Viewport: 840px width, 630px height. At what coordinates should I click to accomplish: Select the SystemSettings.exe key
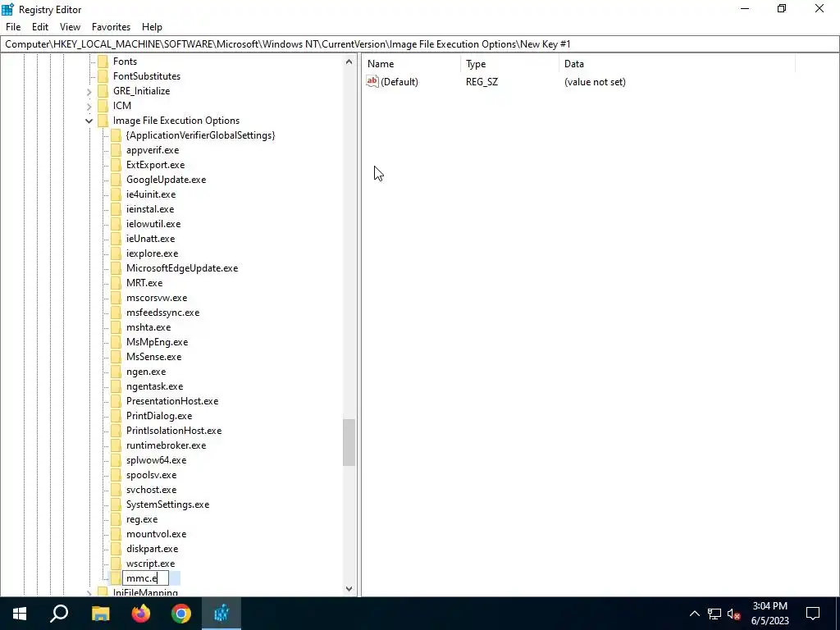167,504
